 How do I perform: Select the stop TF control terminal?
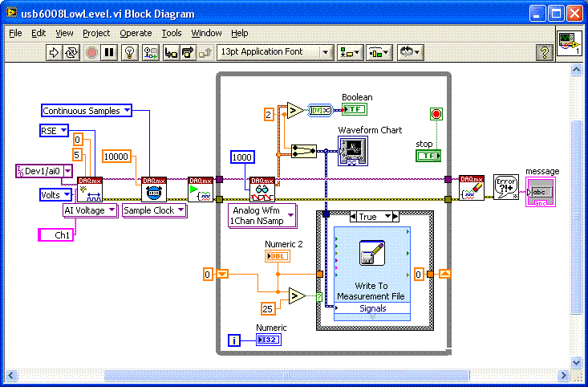tap(428, 156)
